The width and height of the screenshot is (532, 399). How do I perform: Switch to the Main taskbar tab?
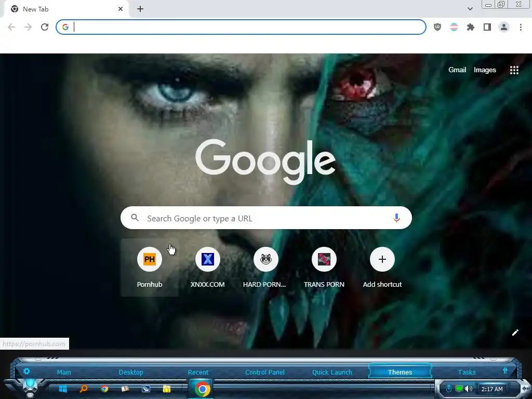click(x=64, y=372)
